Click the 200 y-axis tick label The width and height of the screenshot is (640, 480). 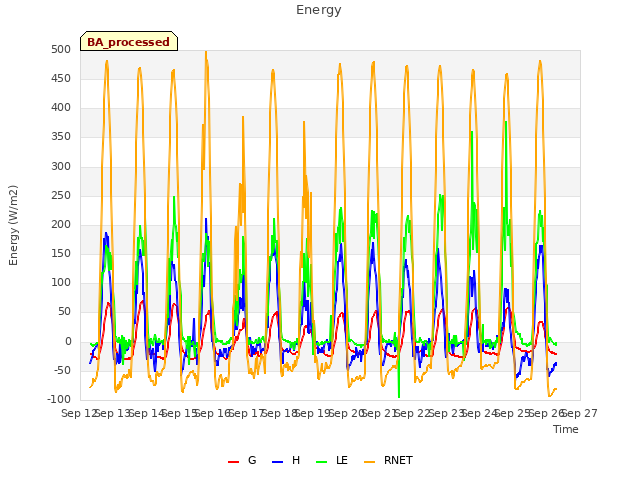pos(61,225)
